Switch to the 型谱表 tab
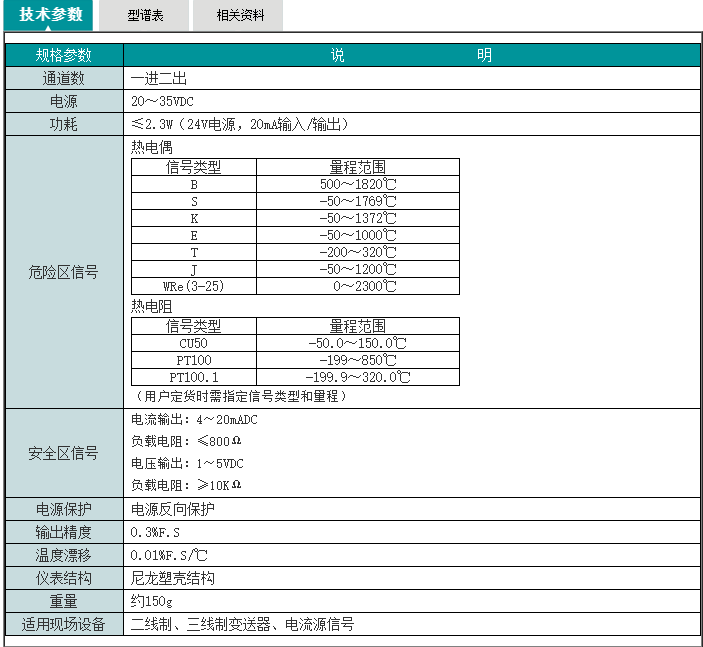Image resolution: width=703 pixels, height=647 pixels. click(144, 15)
